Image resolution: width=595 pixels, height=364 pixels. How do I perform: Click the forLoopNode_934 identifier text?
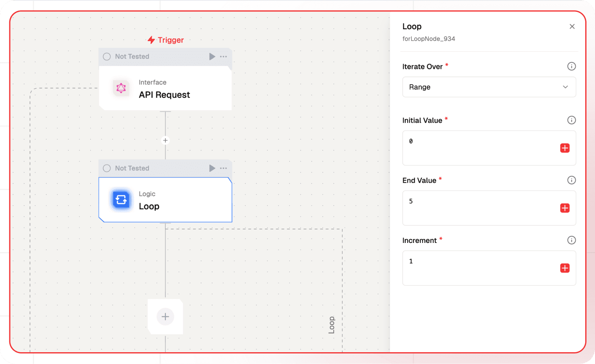pyautogui.click(x=428, y=39)
